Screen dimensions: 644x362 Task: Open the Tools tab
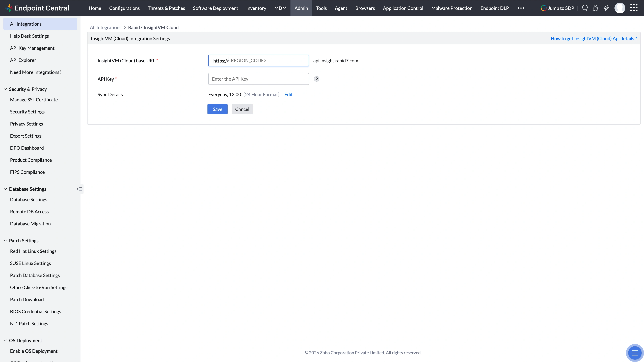pos(321,8)
